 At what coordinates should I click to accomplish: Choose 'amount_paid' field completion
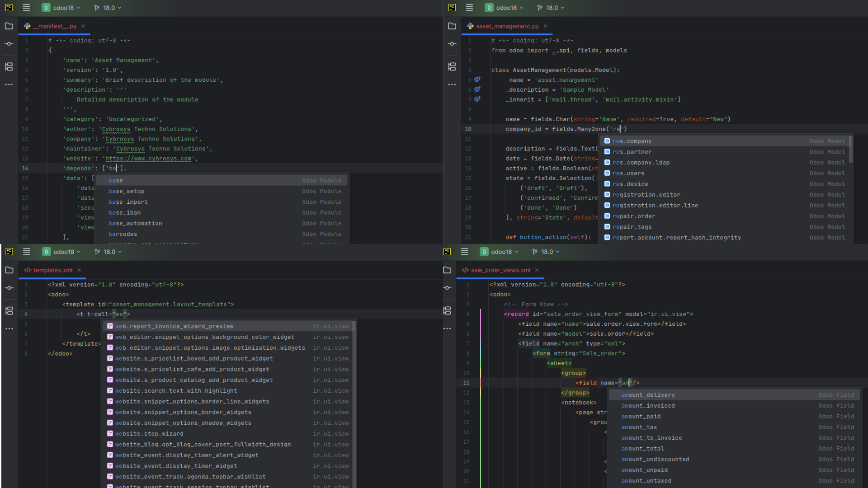coord(734,417)
